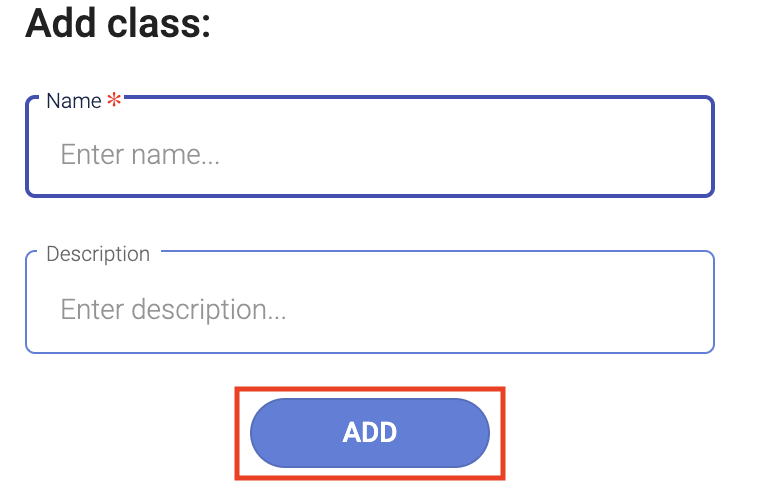This screenshot has width=758, height=496.
Task: Click the "Add class:" heading
Action: 118,24
